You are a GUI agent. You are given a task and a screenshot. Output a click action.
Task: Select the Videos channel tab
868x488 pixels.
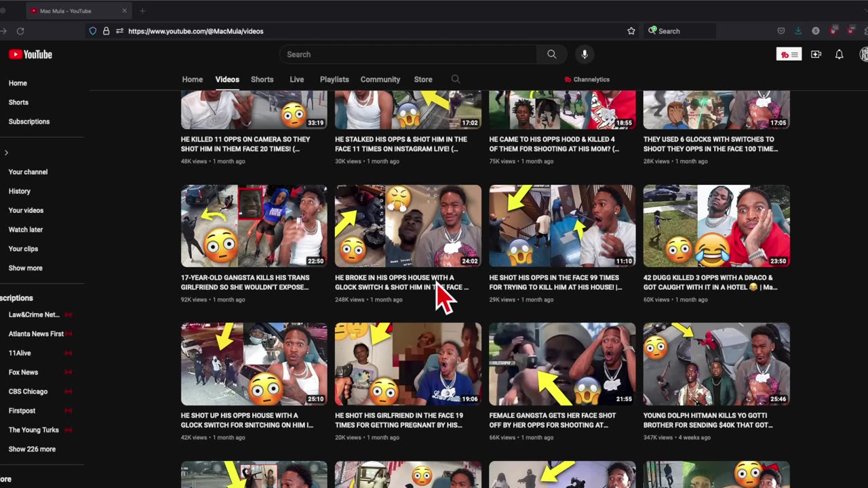[x=227, y=79]
